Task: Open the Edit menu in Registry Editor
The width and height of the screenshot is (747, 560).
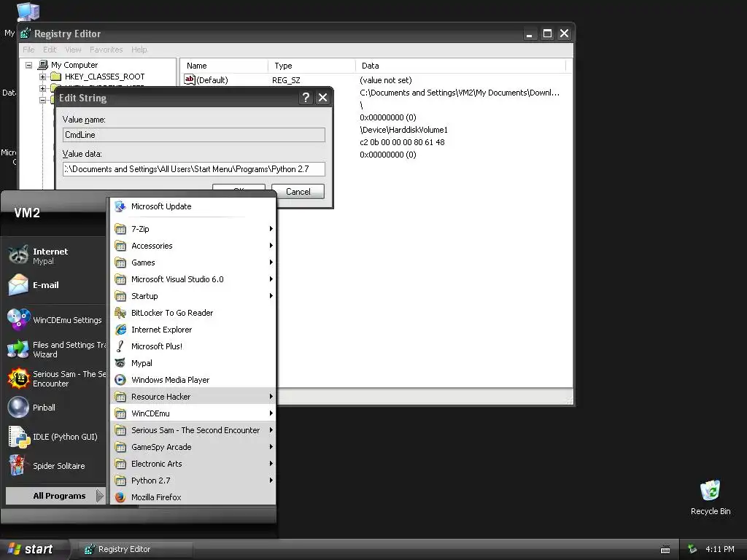Action: [x=50, y=50]
